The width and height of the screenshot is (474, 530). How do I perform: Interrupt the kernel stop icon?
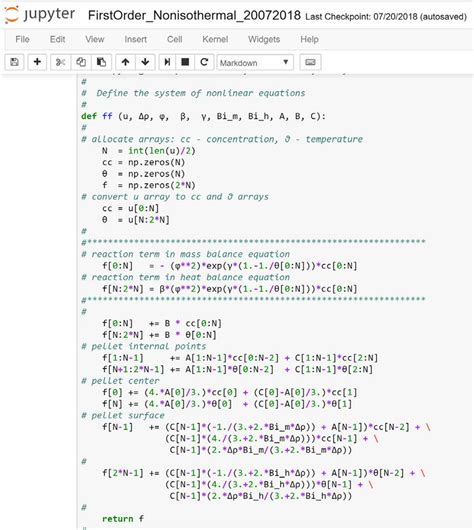(x=185, y=62)
